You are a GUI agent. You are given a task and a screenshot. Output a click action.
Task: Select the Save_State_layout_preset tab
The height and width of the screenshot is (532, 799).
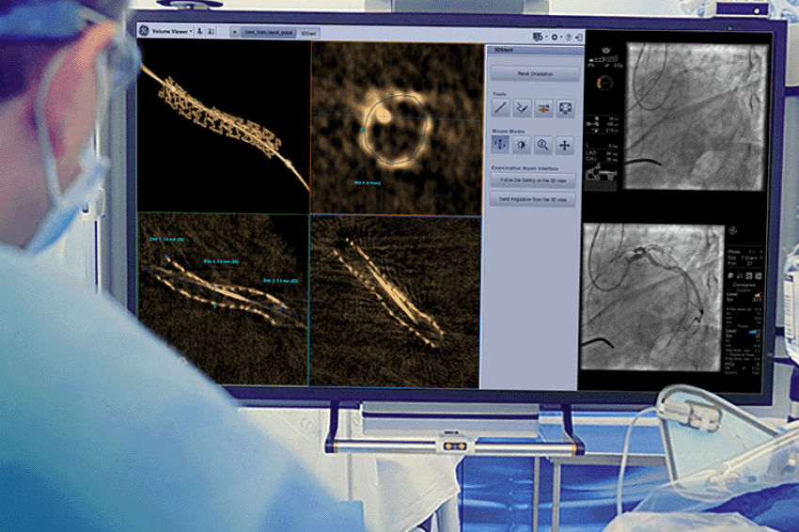(x=269, y=32)
